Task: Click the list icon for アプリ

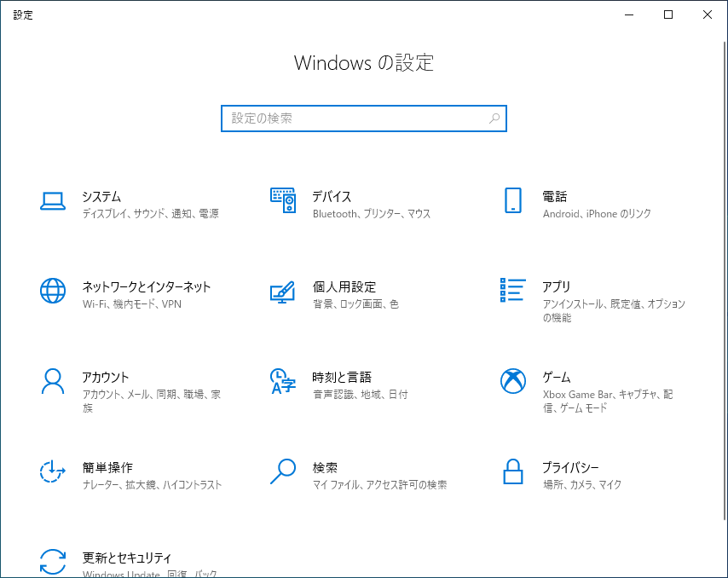Action: [513, 290]
